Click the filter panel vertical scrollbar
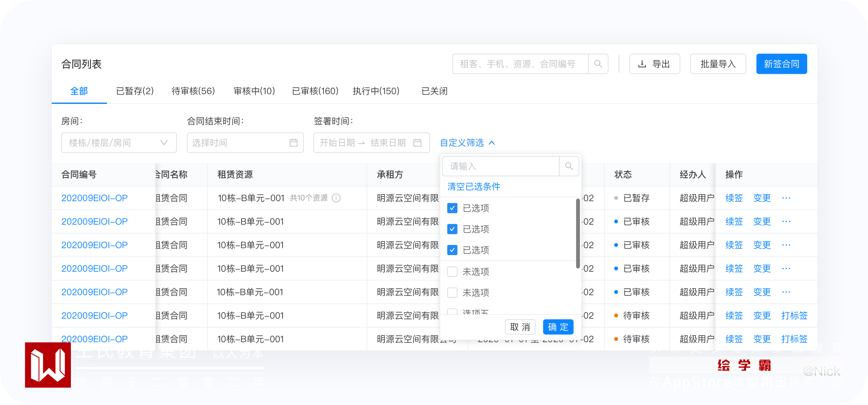The height and width of the screenshot is (405, 868). pos(578,233)
